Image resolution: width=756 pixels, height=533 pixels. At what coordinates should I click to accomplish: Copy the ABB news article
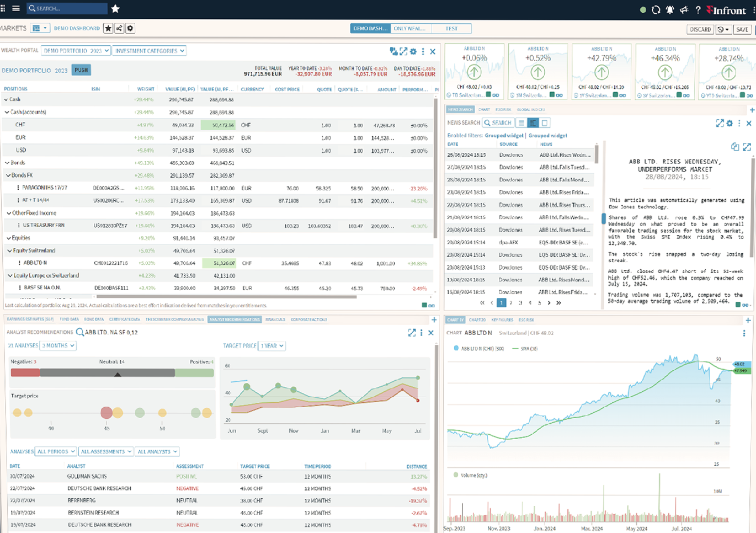tap(735, 147)
